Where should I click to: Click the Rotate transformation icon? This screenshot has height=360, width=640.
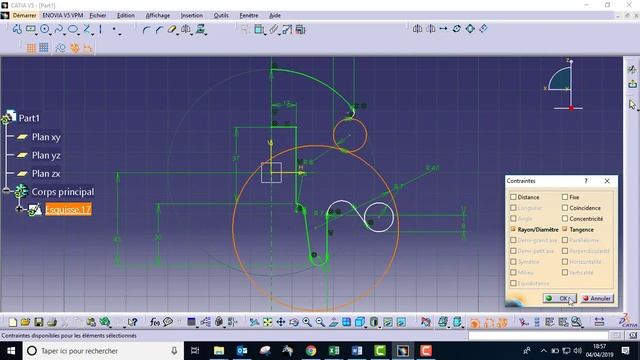457,29
